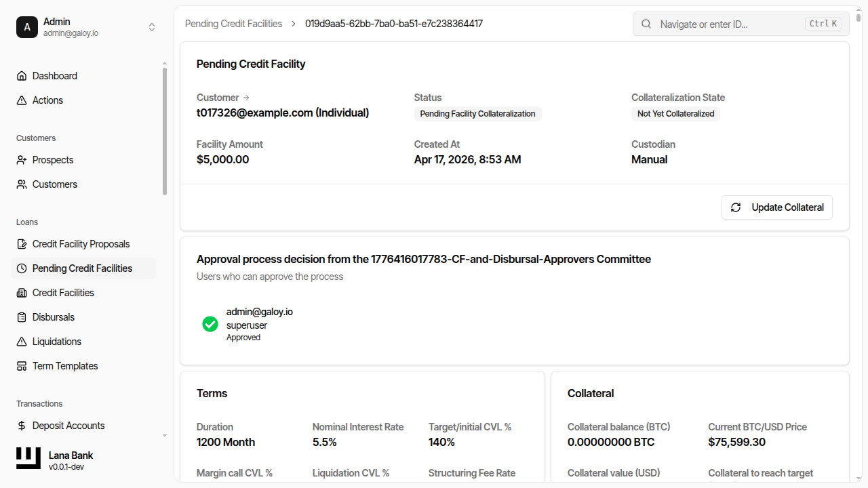Click the Term Templates layout icon
Screen dimensions: 868x488
[x=22, y=366]
